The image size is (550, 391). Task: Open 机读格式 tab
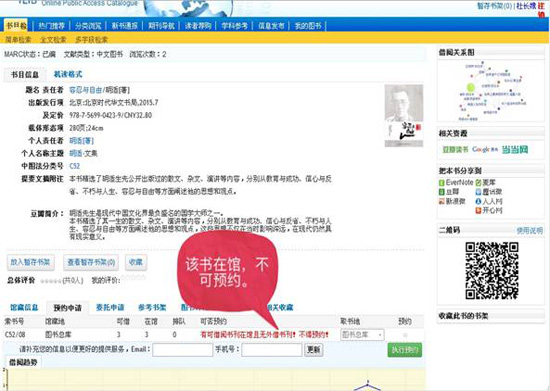point(68,74)
